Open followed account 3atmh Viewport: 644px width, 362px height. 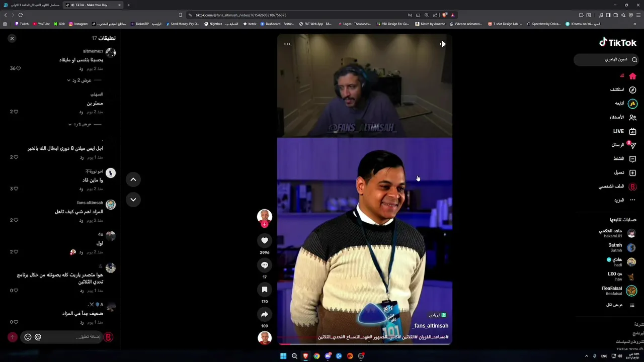[622, 247]
